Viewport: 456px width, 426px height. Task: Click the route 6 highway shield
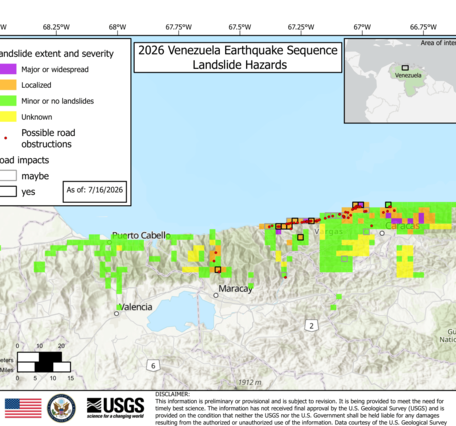(153, 366)
